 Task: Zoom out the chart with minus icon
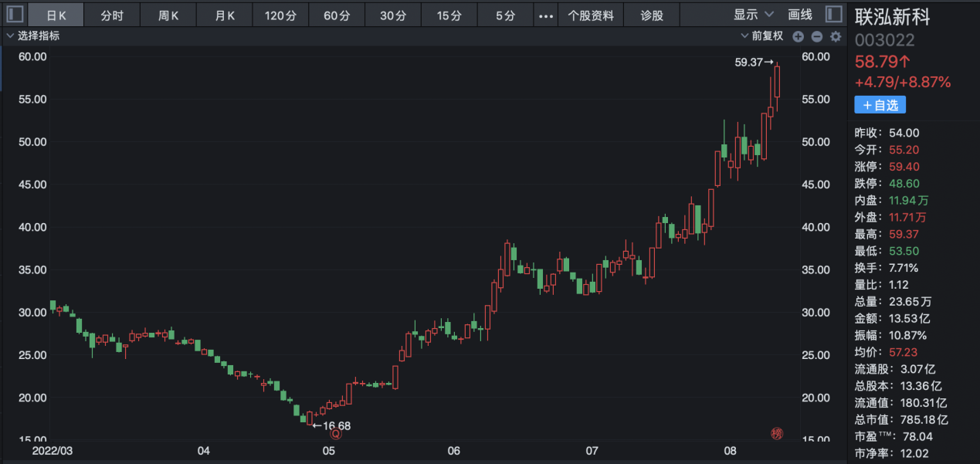[x=817, y=36]
